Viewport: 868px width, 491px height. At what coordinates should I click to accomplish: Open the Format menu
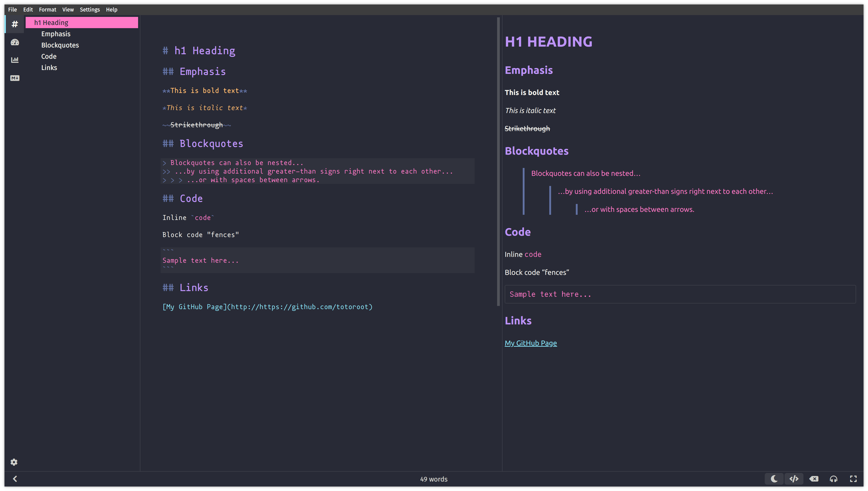click(x=47, y=9)
